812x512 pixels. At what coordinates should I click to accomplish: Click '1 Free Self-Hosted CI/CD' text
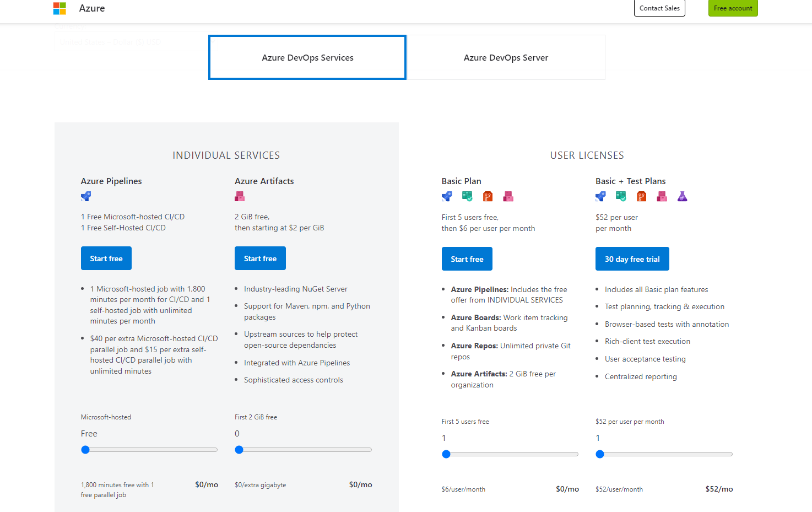[x=123, y=228]
